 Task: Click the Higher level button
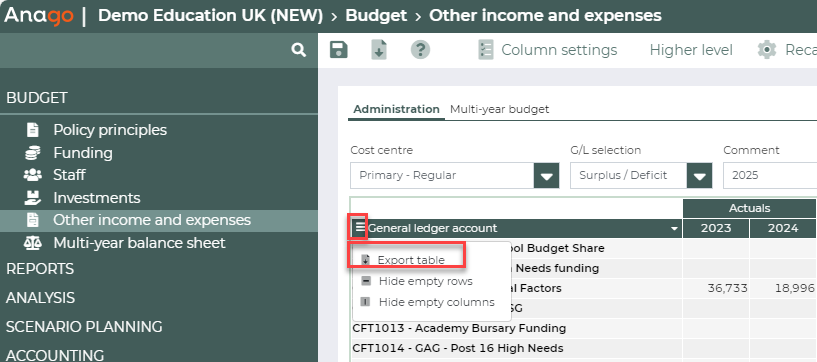point(691,50)
